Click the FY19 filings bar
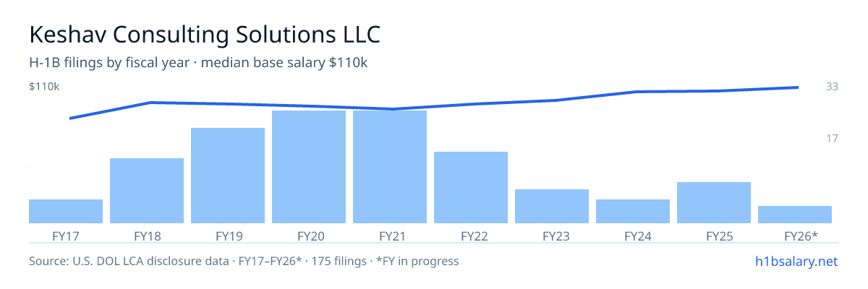The image size is (868, 289). coord(228,176)
